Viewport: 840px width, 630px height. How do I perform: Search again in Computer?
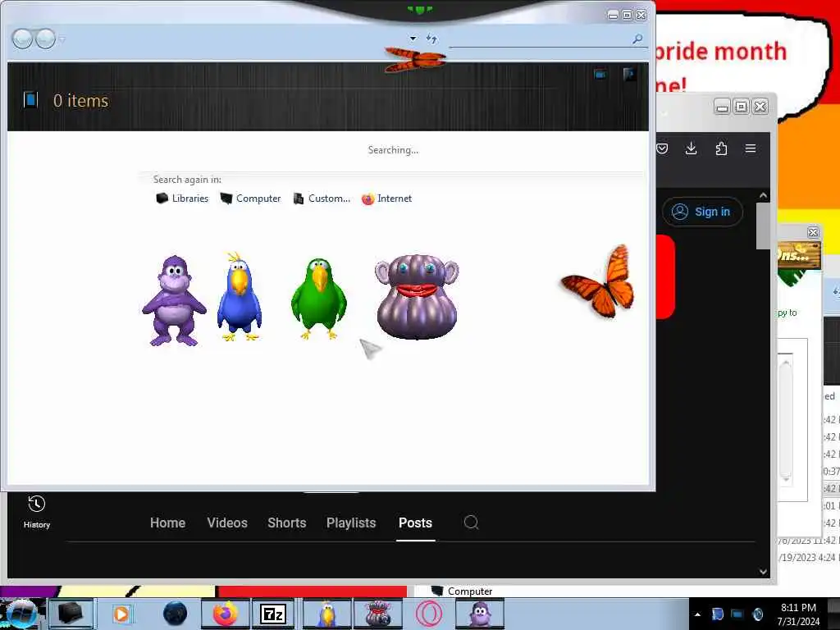[x=251, y=199]
